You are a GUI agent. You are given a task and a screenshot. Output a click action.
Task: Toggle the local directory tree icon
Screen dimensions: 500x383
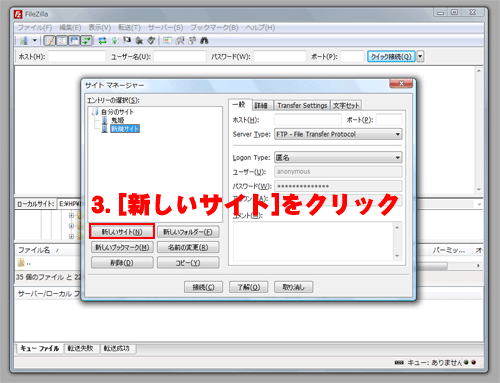62,41
